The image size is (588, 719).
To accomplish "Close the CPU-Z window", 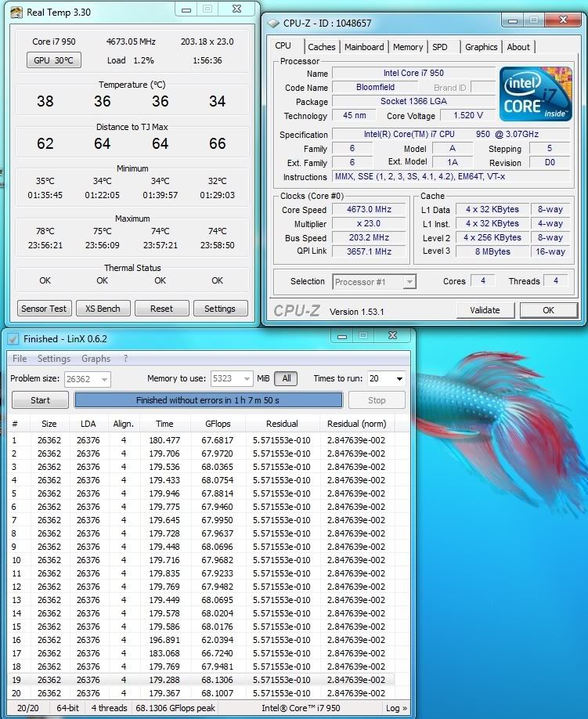I will 563,20.
